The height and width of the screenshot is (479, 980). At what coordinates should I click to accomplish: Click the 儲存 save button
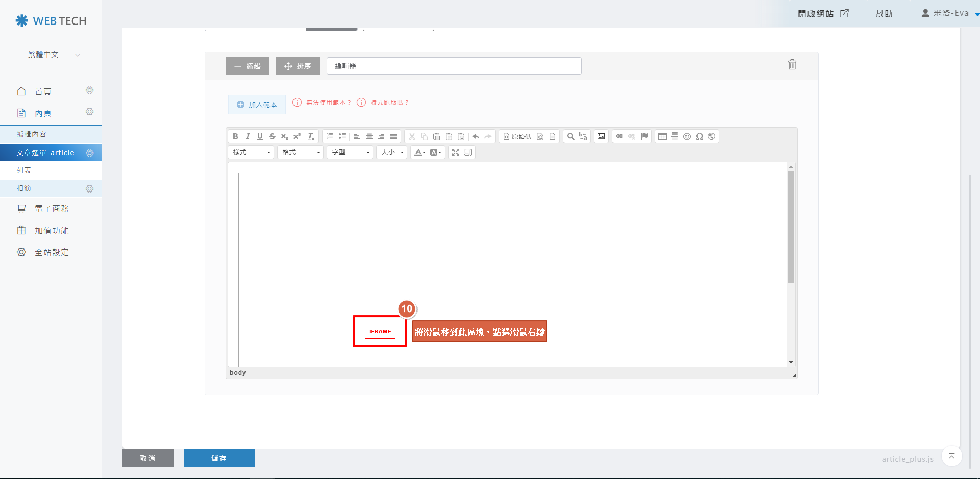(x=219, y=458)
